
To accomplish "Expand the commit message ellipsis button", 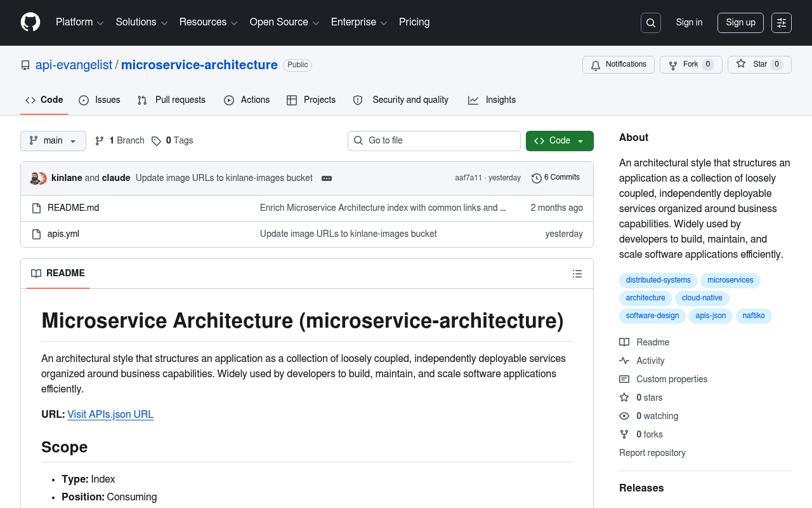I will coord(327,178).
